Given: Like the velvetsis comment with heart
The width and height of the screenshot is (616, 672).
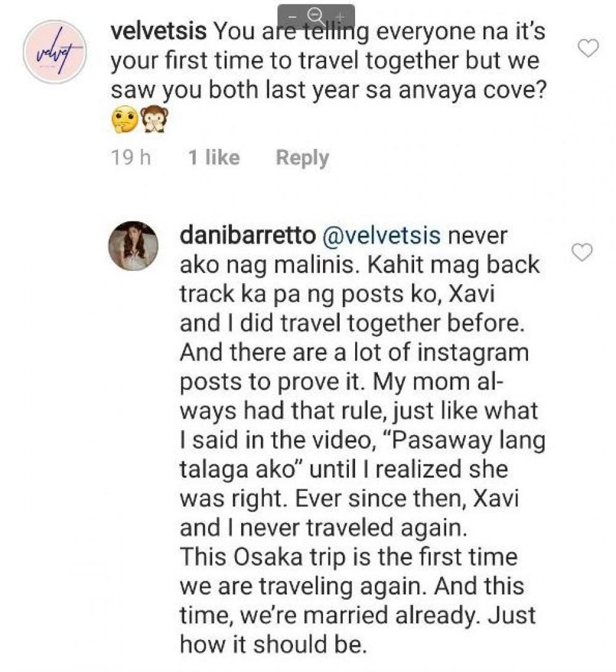Looking at the screenshot, I should [x=590, y=48].
